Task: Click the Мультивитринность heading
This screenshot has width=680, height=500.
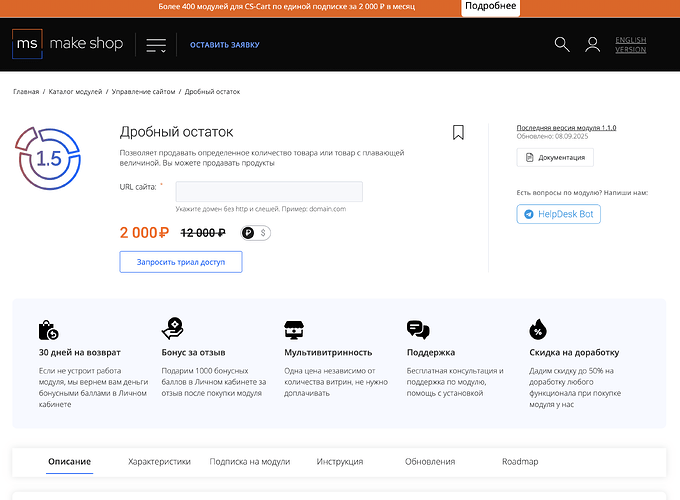Action: tap(328, 353)
